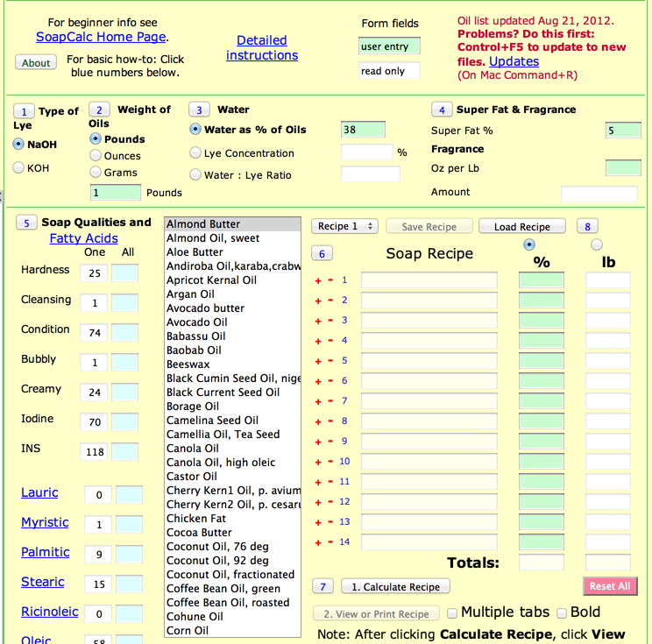This screenshot has width=652, height=644.
Task: Open the Palmitic fatty acid link
Action: pos(46,552)
